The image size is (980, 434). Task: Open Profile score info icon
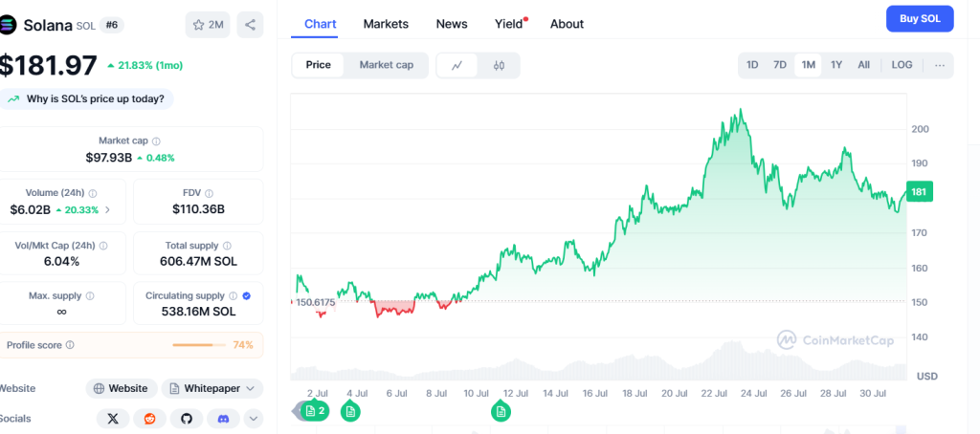[x=70, y=345]
